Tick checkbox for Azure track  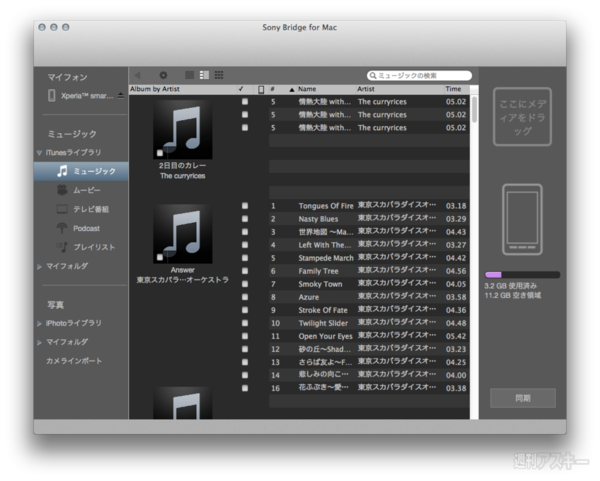click(x=245, y=297)
